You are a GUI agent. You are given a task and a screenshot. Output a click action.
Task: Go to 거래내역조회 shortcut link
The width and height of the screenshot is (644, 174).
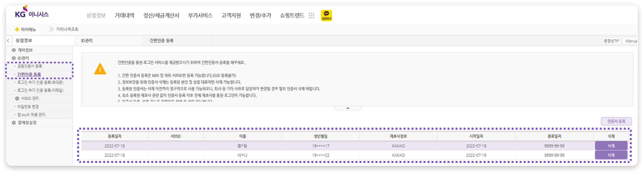[67, 29]
